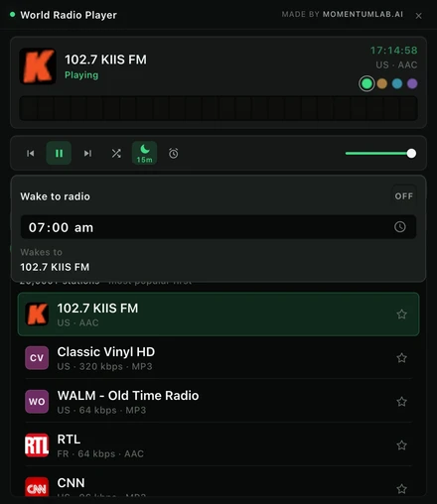Turn on the Wake to radio OFF switch
The width and height of the screenshot is (437, 504).
click(403, 196)
